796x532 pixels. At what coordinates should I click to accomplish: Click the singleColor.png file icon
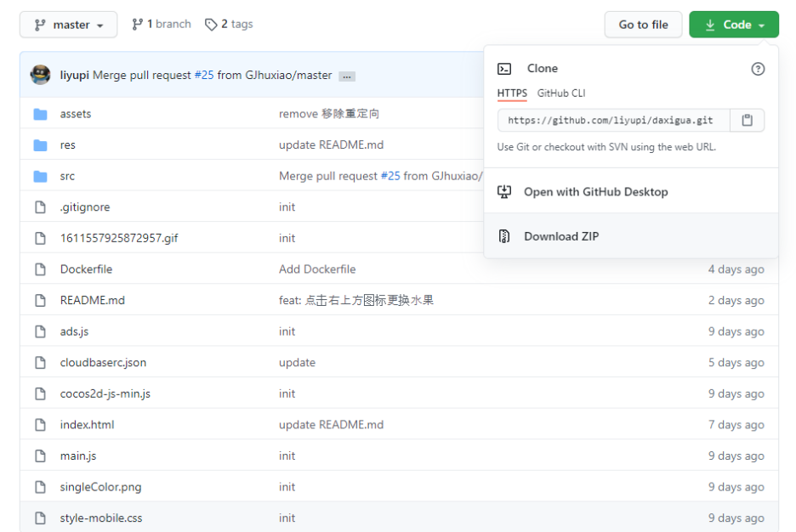(x=40, y=487)
